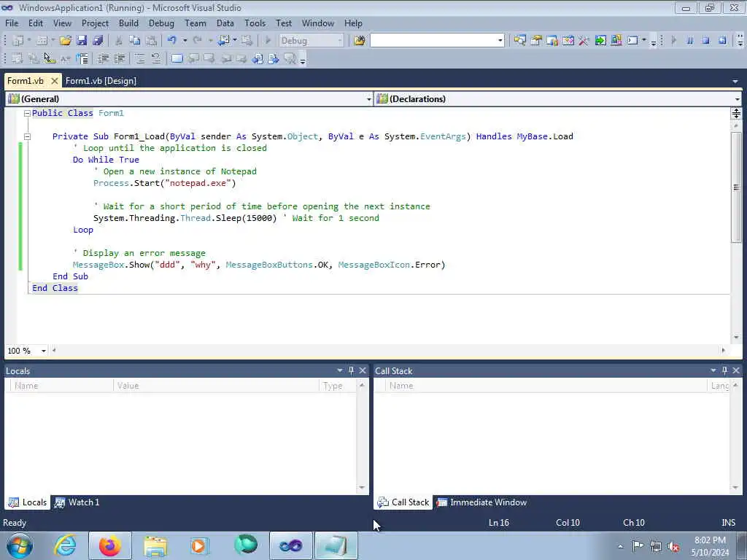Open Internet Explorer from the taskbar
Viewport: 747px width, 560px height.
[x=64, y=545]
